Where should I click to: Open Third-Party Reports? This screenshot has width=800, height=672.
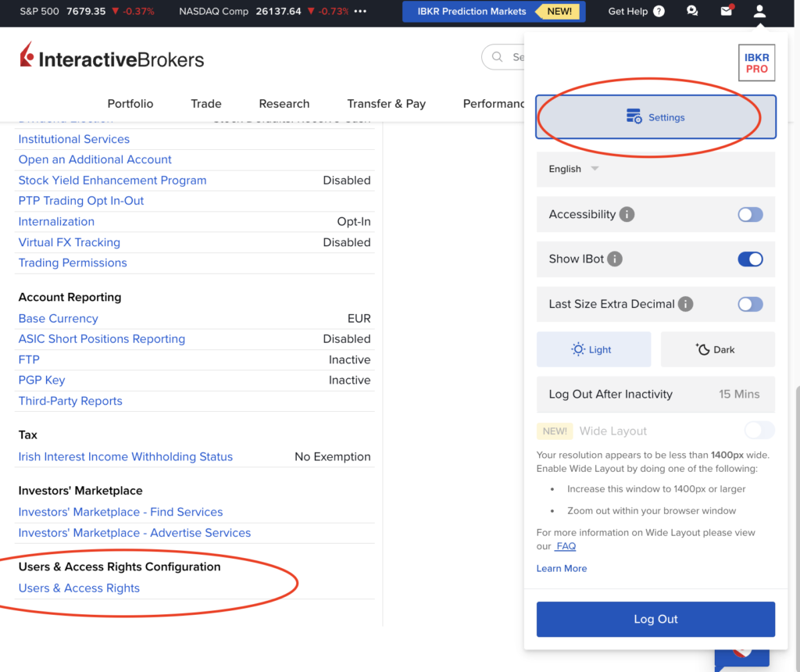click(70, 401)
